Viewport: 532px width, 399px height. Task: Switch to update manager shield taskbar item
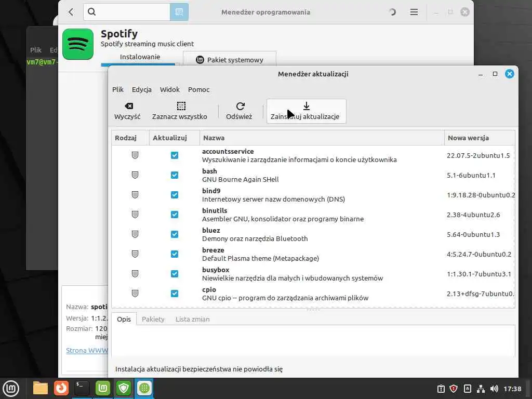point(124,388)
